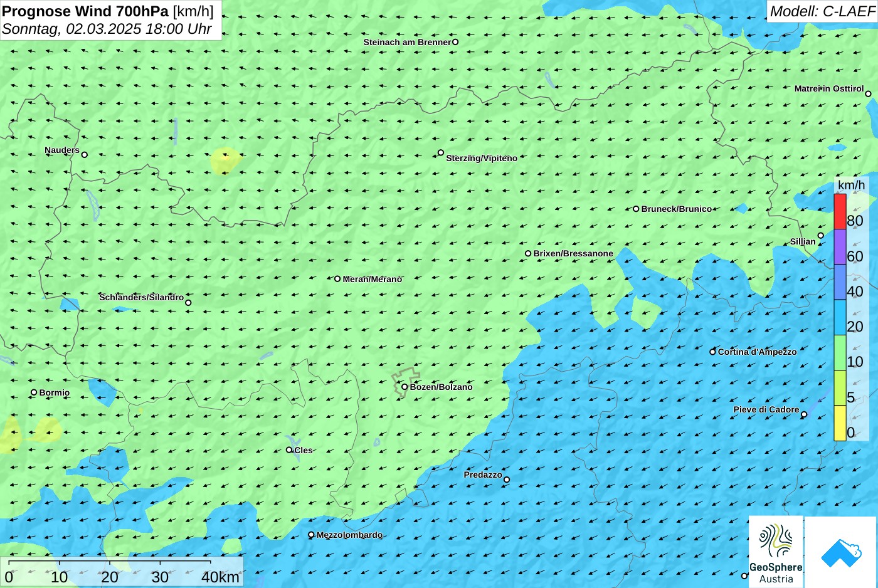Click the Predazzo location marker
The width and height of the screenshot is (878, 588).
click(x=507, y=480)
